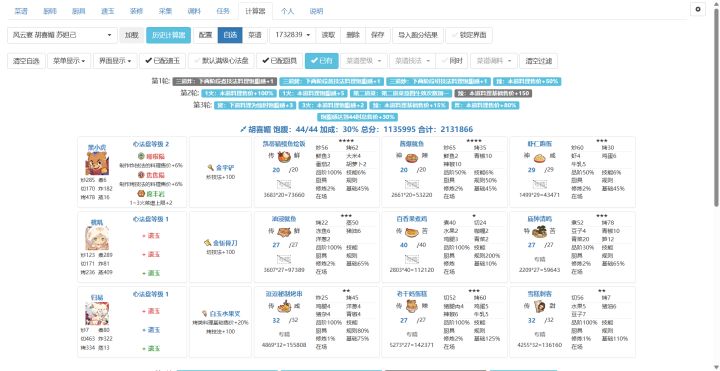The height and width of the screenshot is (371, 720).
Task: Click the 白玉水果叉 fork equipment icon
Action: pos(204,314)
